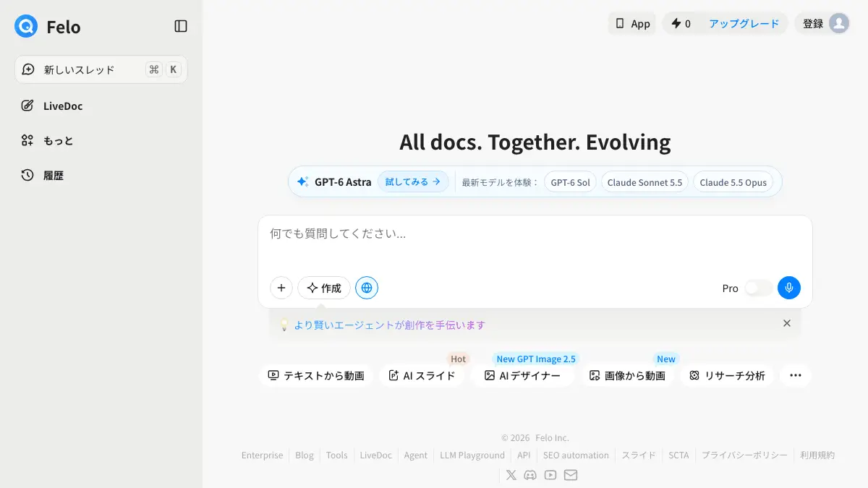Open the SCTA footer link

(678, 455)
